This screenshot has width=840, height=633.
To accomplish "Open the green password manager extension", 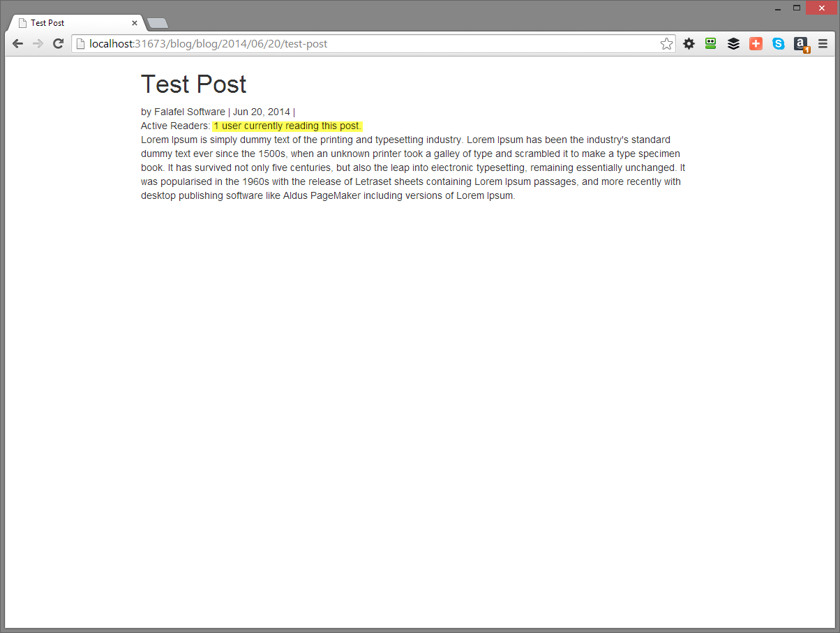I will click(711, 43).
